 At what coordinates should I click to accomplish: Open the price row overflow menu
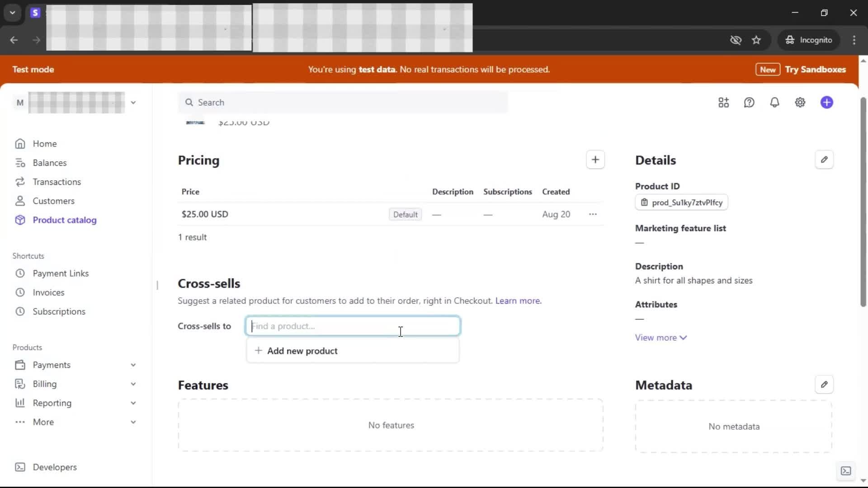[593, 214]
